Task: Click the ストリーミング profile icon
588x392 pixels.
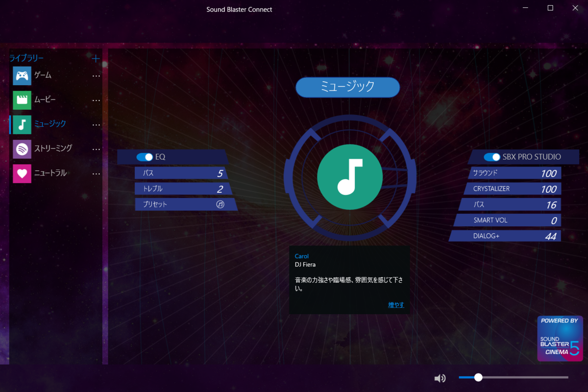Action: [22, 149]
